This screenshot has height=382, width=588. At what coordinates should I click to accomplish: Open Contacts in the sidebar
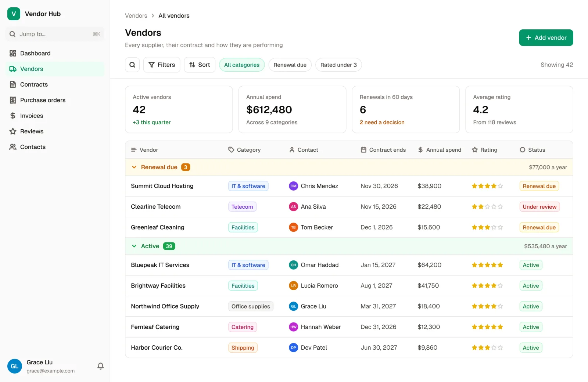[55, 147]
